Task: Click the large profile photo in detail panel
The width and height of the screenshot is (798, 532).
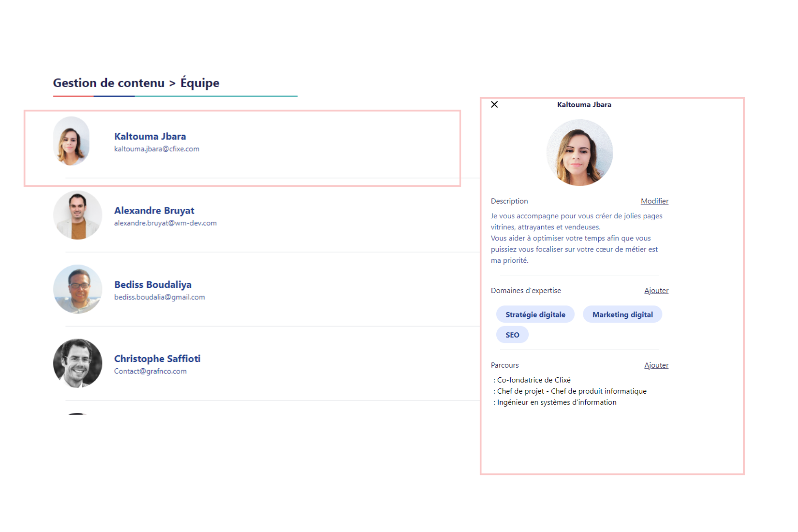Action: pos(580,152)
